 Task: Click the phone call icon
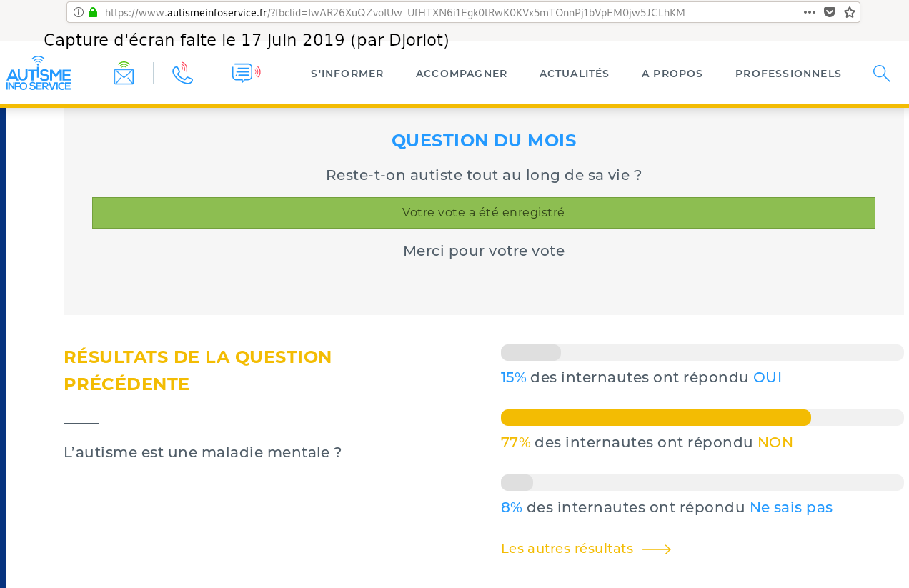[183, 73]
